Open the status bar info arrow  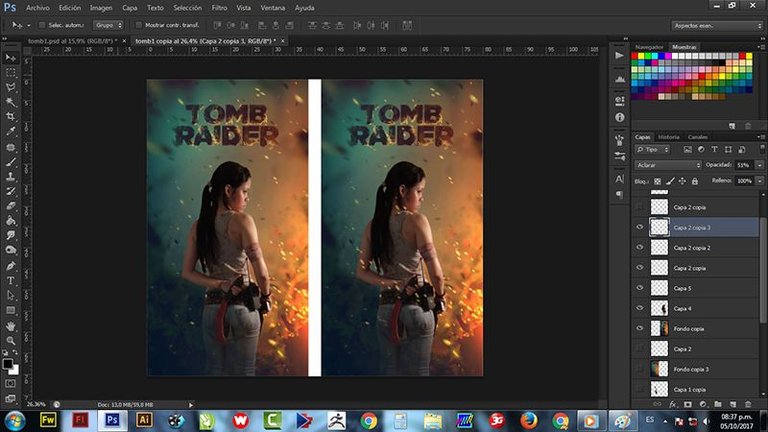191,405
